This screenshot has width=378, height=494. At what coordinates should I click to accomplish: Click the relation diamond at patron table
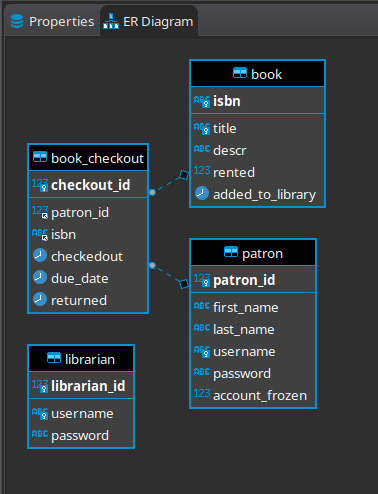(x=184, y=284)
